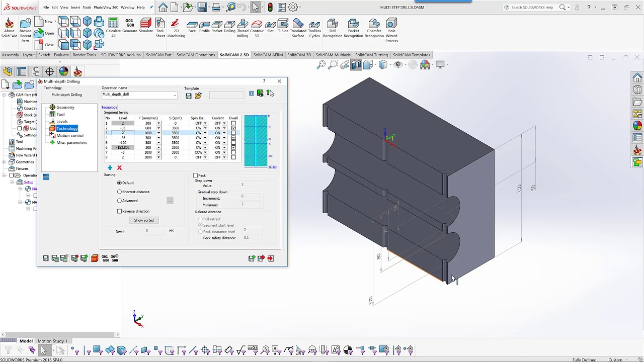This screenshot has height=362, width=644.
Task: Click the SolidWorks Home icon
Action: 163,7
